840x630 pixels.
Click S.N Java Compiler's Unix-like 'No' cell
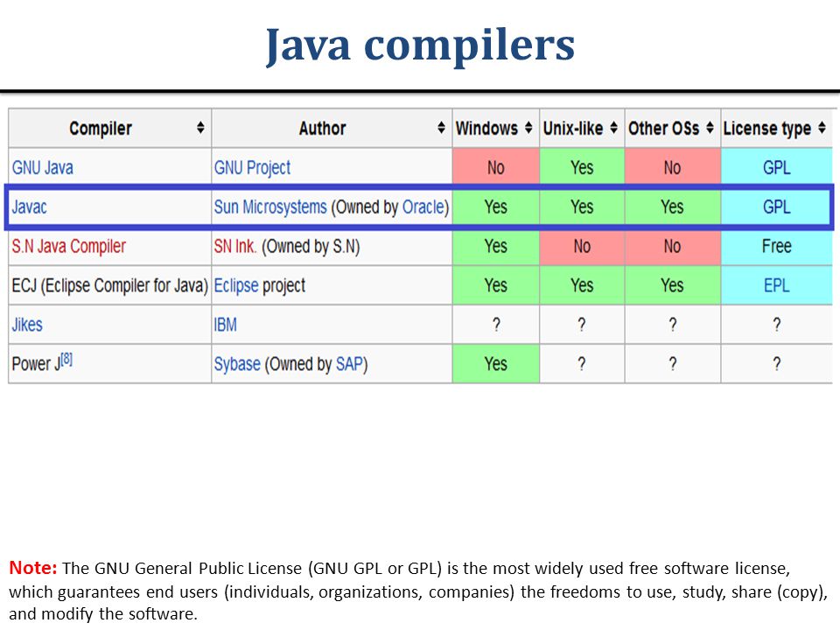(582, 247)
